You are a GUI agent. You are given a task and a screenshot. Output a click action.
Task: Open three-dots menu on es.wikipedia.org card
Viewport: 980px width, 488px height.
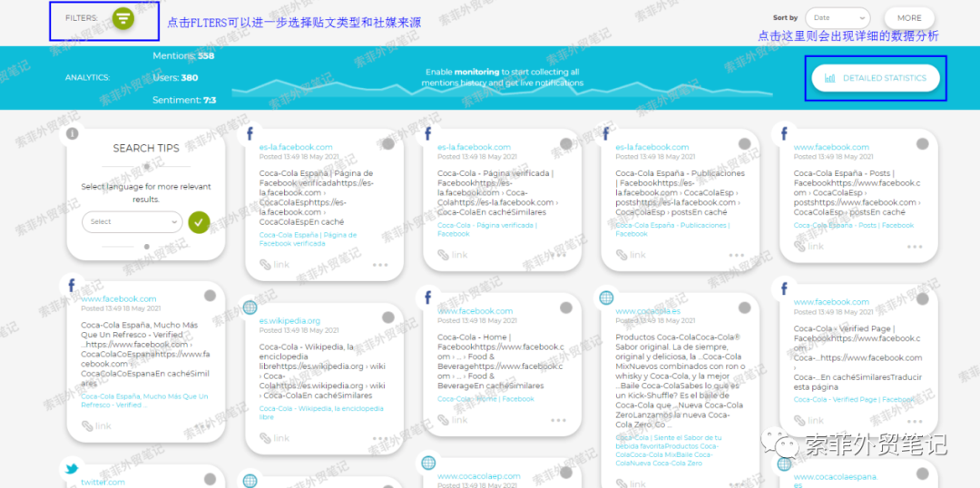380,439
